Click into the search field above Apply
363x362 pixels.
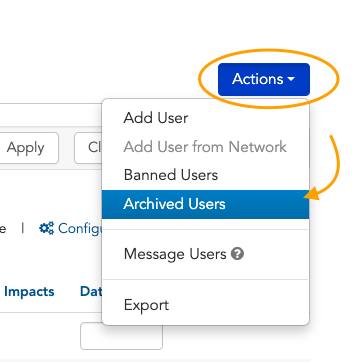(51, 115)
